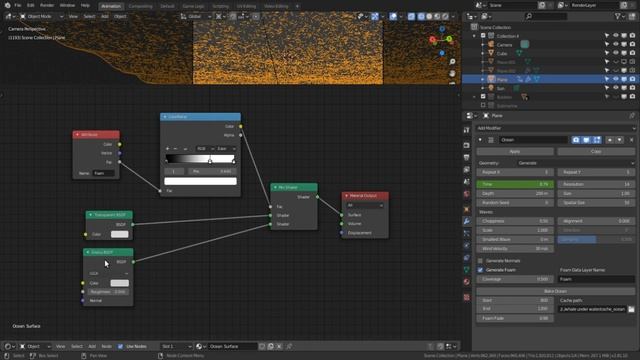Open the Render menu
The image size is (640, 360).
(47, 5)
